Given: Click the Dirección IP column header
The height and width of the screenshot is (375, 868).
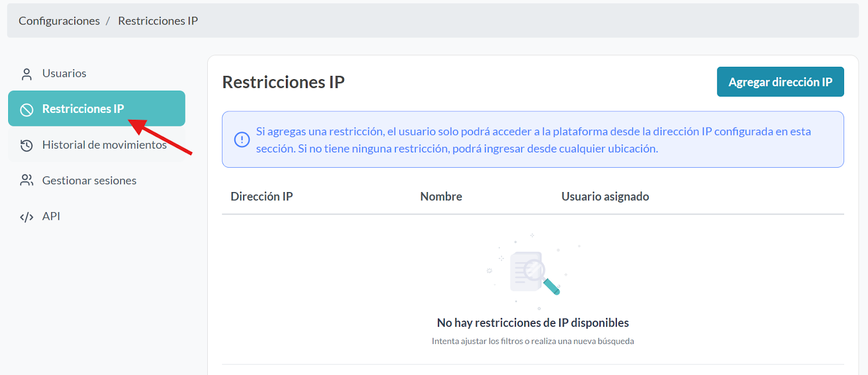Looking at the screenshot, I should click(x=261, y=196).
